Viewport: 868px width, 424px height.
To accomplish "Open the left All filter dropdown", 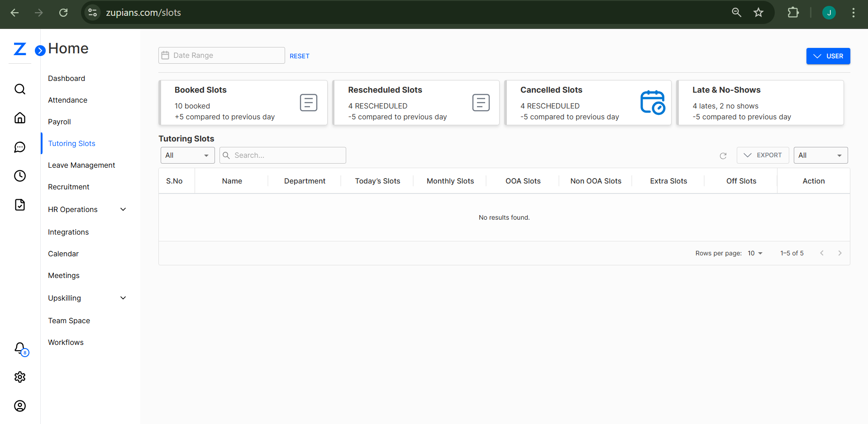I will pyautogui.click(x=187, y=155).
